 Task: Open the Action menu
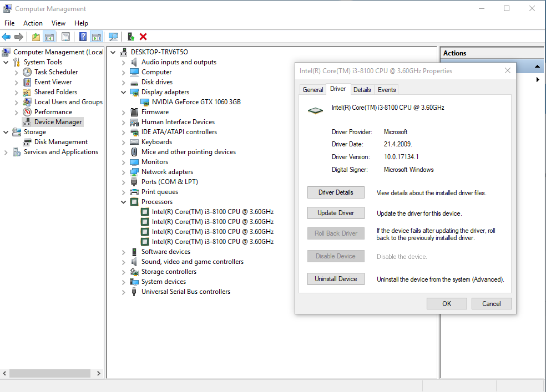[33, 23]
